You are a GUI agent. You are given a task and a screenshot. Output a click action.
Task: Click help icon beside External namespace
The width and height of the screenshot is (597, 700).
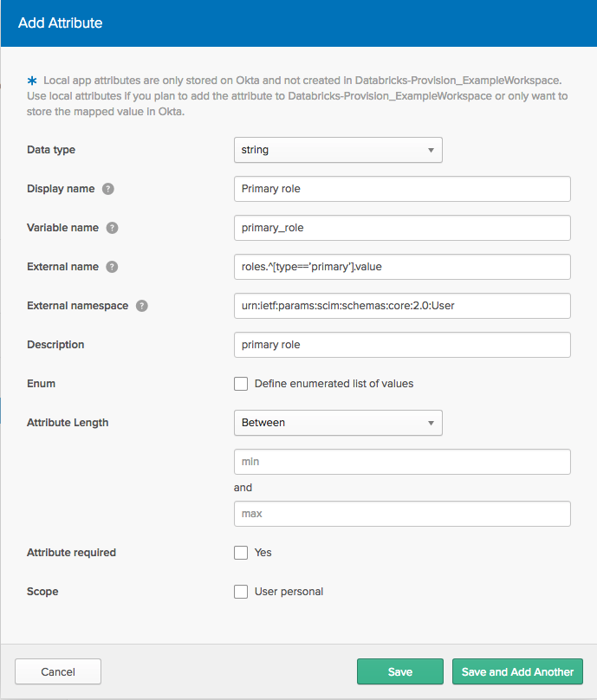[142, 306]
